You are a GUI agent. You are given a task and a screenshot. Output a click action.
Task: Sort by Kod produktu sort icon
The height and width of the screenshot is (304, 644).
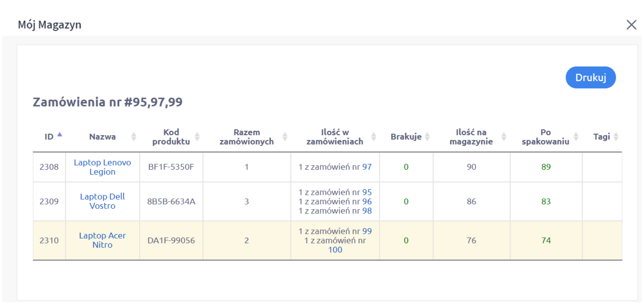pos(197,137)
